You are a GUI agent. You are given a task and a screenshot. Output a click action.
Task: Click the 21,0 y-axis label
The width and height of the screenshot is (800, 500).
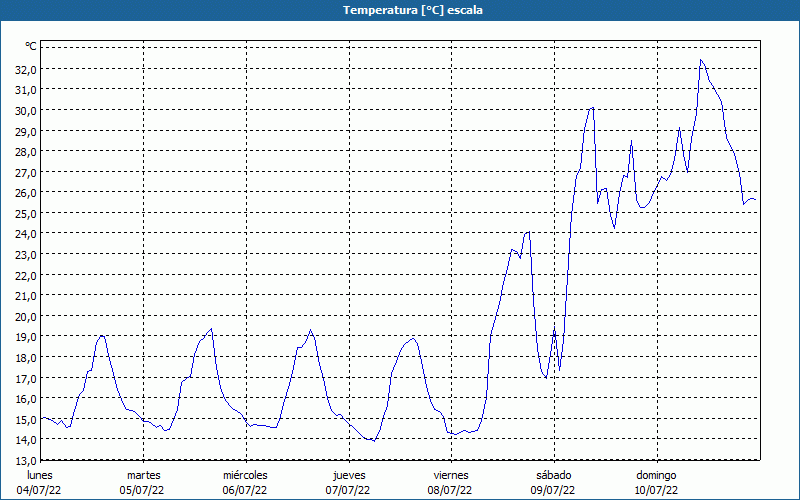pyautogui.click(x=26, y=296)
